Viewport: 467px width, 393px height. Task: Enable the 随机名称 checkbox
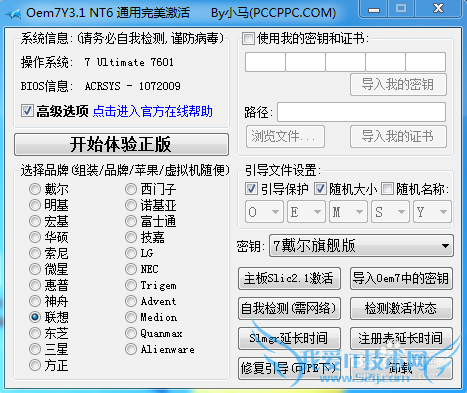click(387, 189)
